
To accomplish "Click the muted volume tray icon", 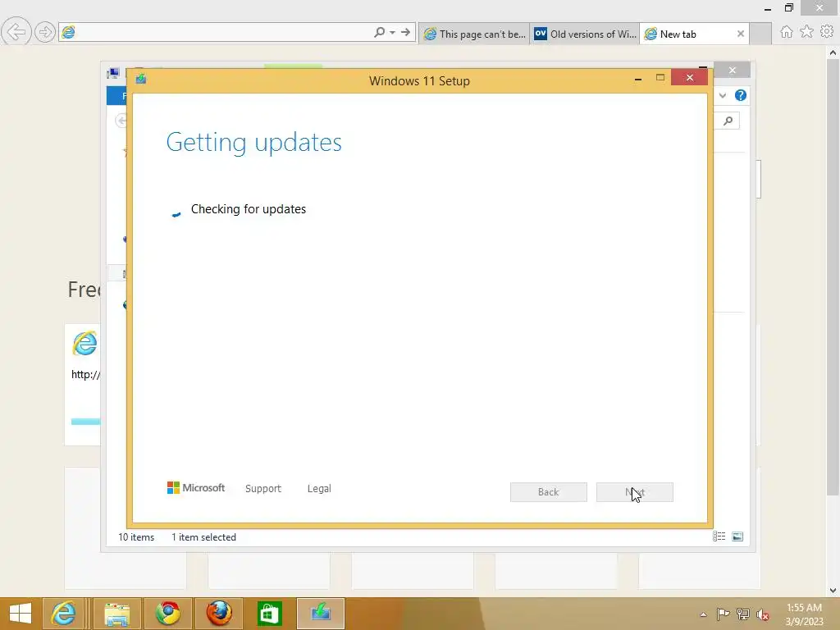I will click(762, 614).
